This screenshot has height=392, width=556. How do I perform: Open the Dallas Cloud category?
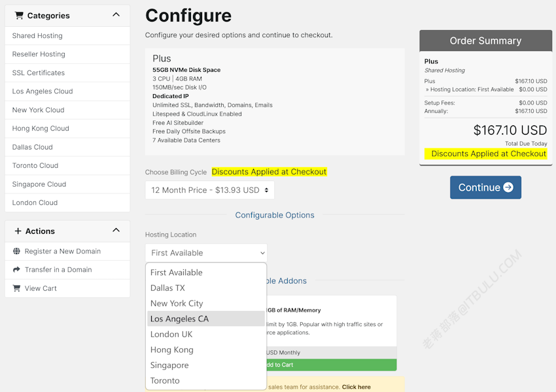tap(67, 147)
